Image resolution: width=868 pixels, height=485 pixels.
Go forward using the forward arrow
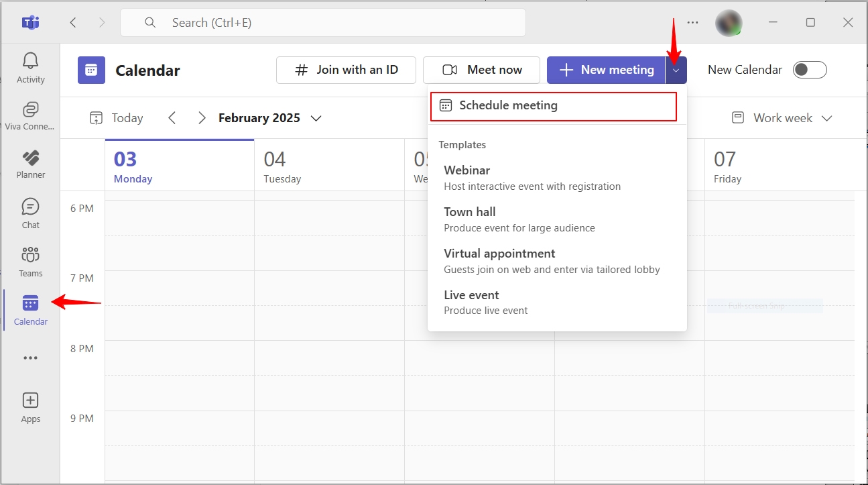coord(102,22)
